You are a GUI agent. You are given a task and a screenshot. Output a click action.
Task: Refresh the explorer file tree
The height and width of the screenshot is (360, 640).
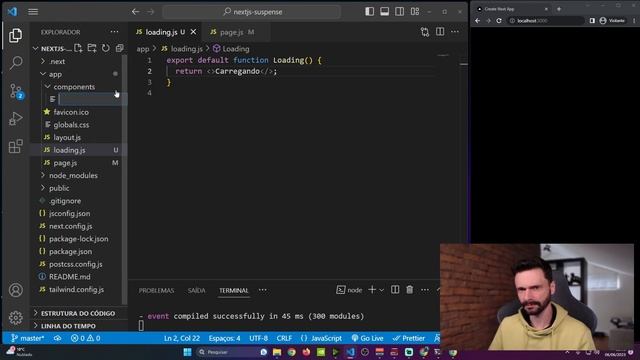[x=106, y=48]
